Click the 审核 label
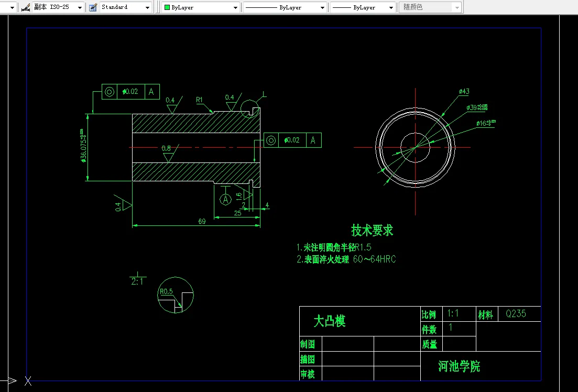 coord(308,374)
